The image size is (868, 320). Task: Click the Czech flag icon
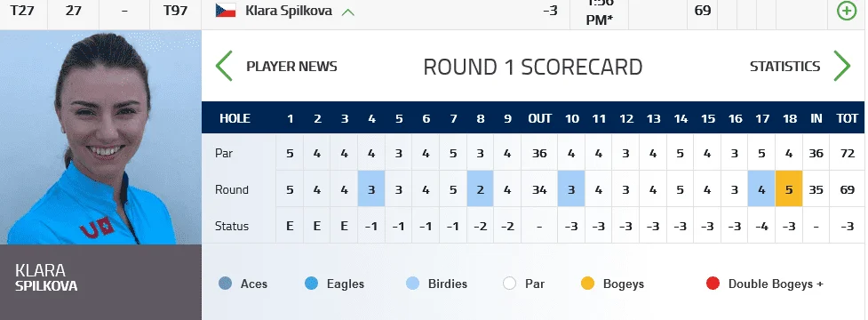[226, 11]
